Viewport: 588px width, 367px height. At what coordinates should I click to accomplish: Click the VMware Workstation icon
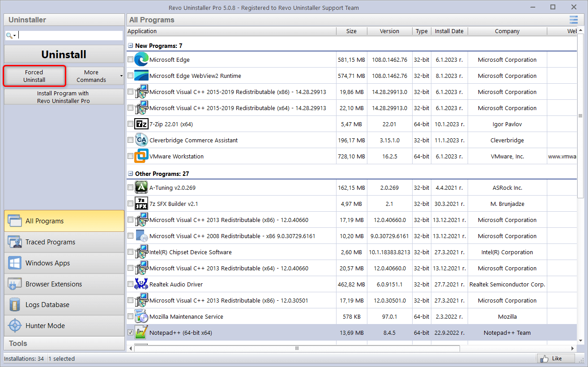click(141, 156)
